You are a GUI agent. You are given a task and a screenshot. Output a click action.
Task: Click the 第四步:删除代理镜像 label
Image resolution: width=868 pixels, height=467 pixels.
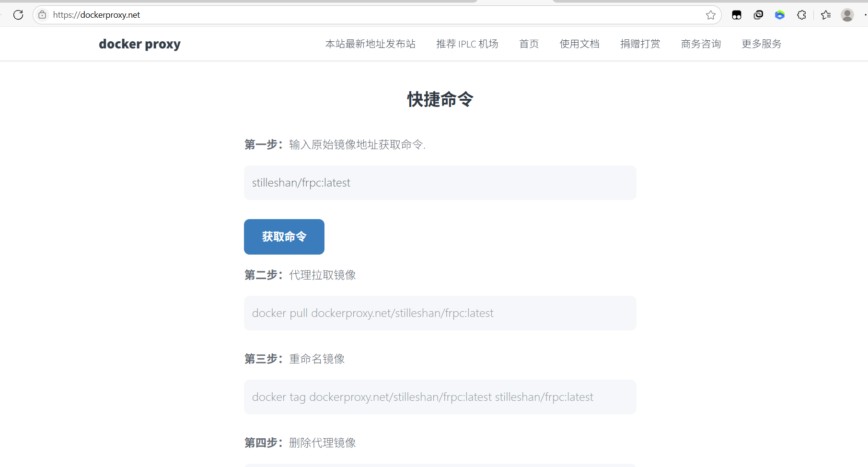[x=300, y=443]
